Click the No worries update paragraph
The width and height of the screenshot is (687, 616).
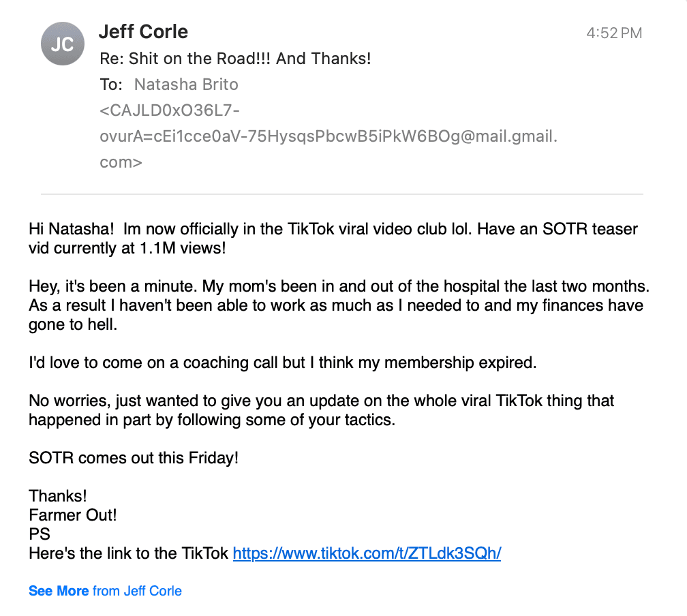[321, 410]
